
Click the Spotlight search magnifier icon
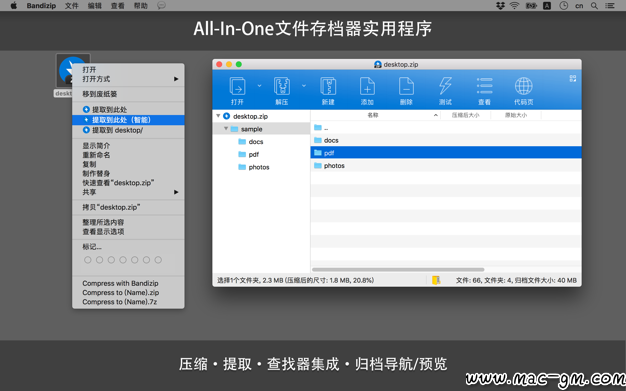point(594,6)
